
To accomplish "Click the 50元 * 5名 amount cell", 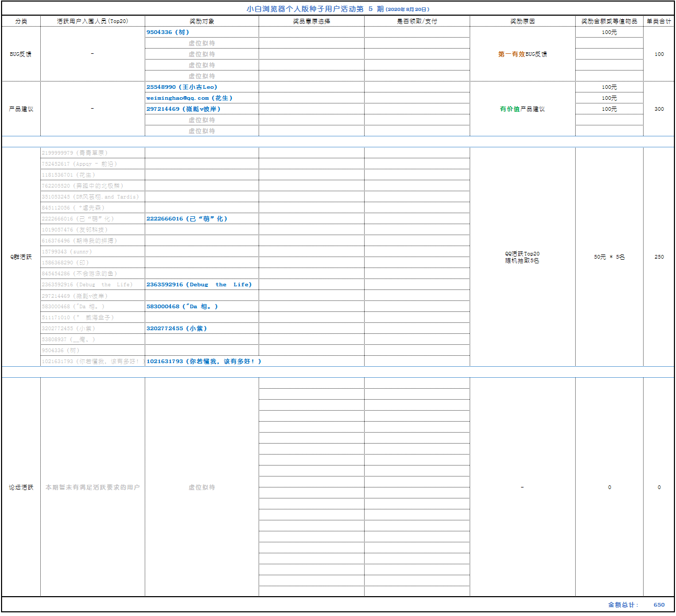I will click(x=609, y=257).
